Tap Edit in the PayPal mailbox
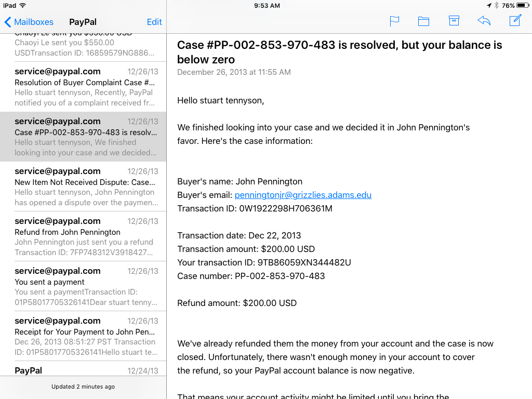532x399 pixels. click(x=154, y=22)
